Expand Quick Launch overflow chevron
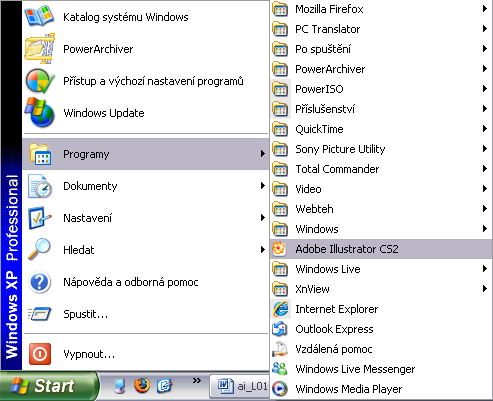 [x=197, y=380]
